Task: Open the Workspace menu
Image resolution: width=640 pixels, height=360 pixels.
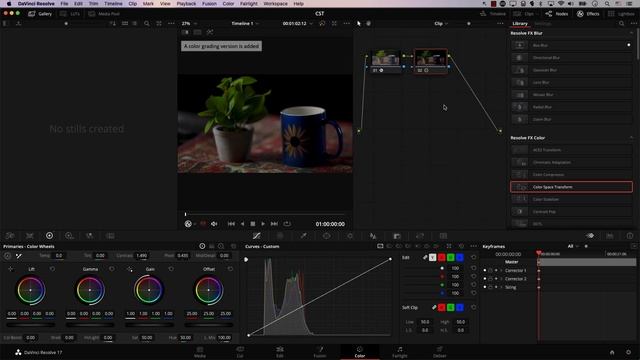Action: [276, 4]
